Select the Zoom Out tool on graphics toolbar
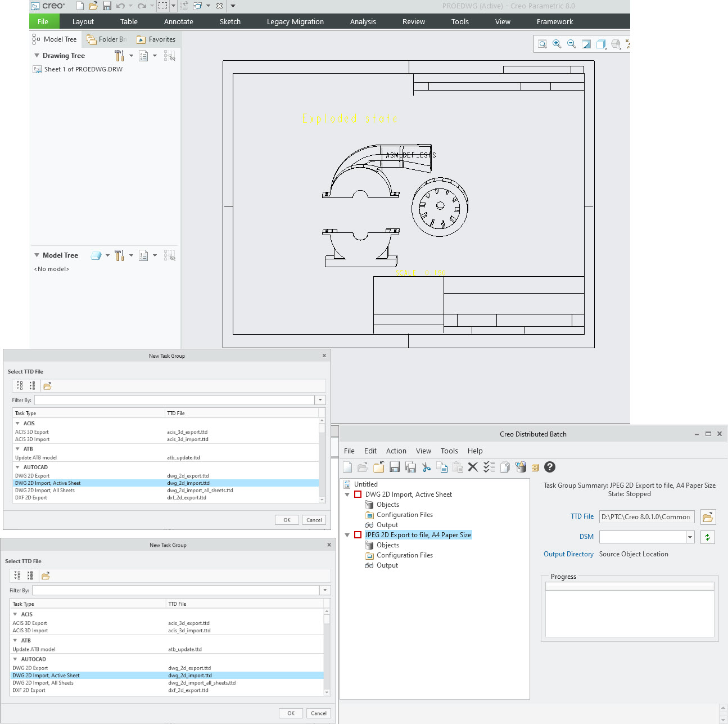Viewport: 728px width, 724px height. [x=571, y=44]
